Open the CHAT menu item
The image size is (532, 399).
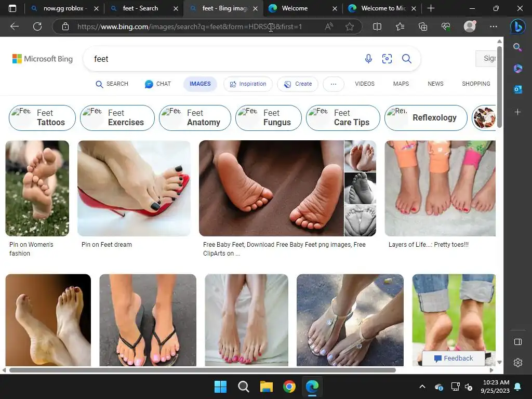pyautogui.click(x=158, y=84)
